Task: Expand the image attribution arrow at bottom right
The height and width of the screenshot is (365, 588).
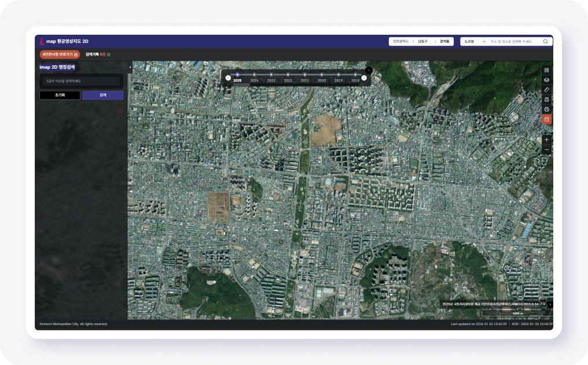Action: pyautogui.click(x=550, y=304)
